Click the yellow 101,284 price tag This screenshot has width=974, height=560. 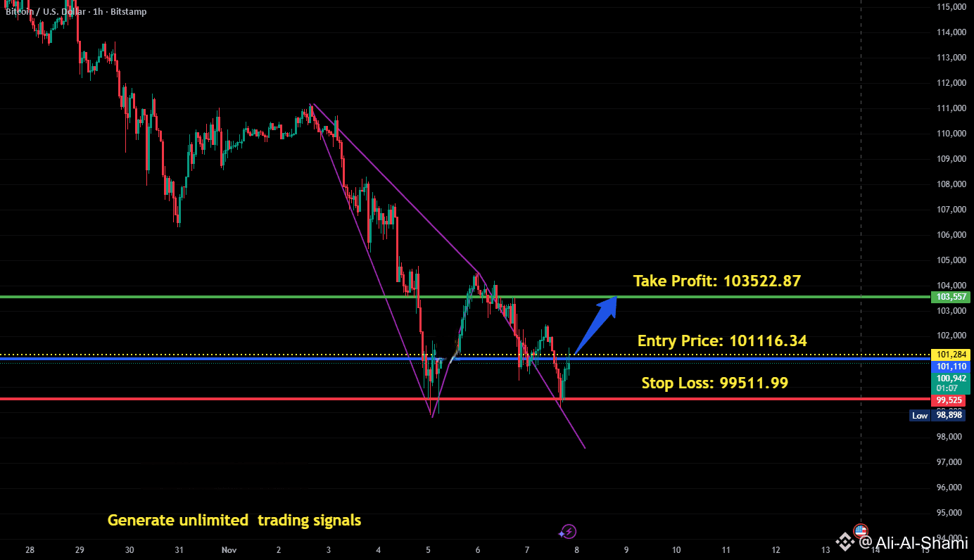(x=951, y=354)
